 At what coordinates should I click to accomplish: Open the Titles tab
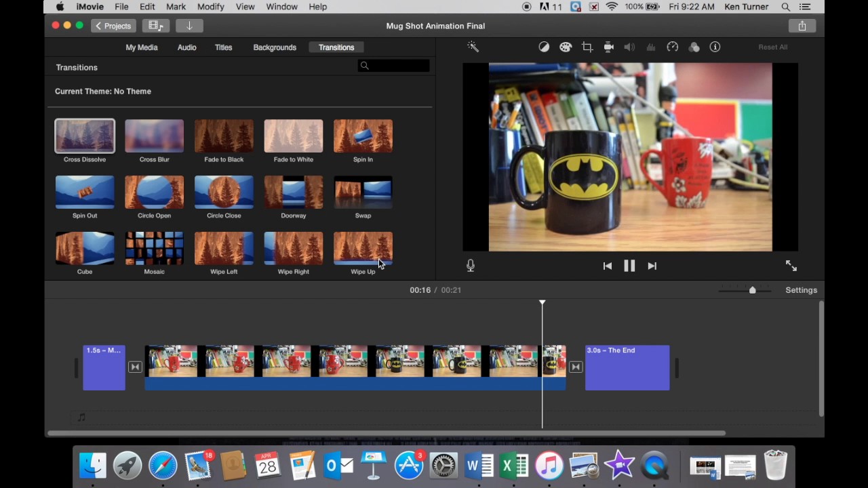click(223, 47)
